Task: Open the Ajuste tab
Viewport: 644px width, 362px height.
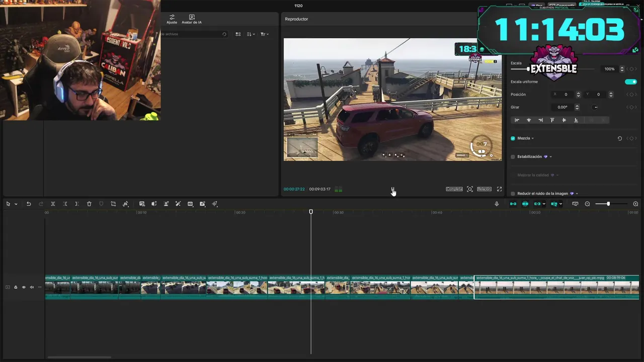Action: click(172, 19)
